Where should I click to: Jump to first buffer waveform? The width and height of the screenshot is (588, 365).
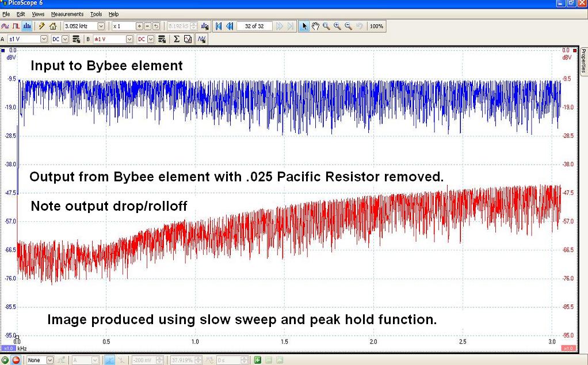pyautogui.click(x=219, y=26)
